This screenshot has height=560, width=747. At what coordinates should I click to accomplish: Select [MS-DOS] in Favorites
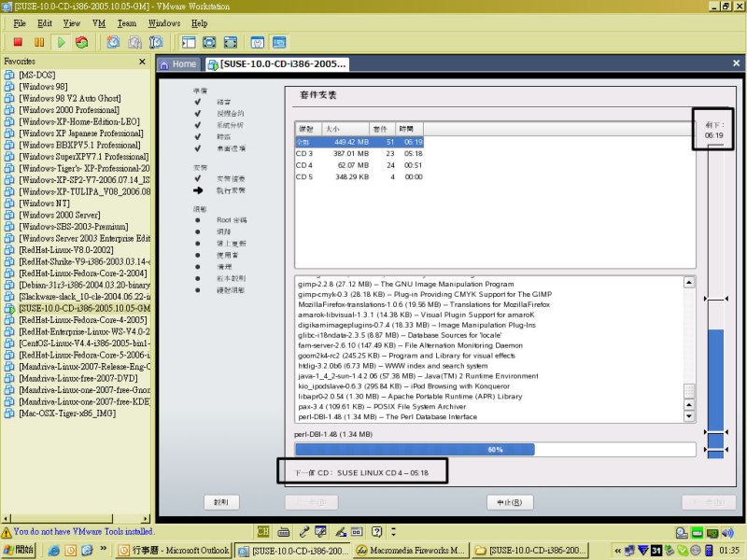pos(37,75)
